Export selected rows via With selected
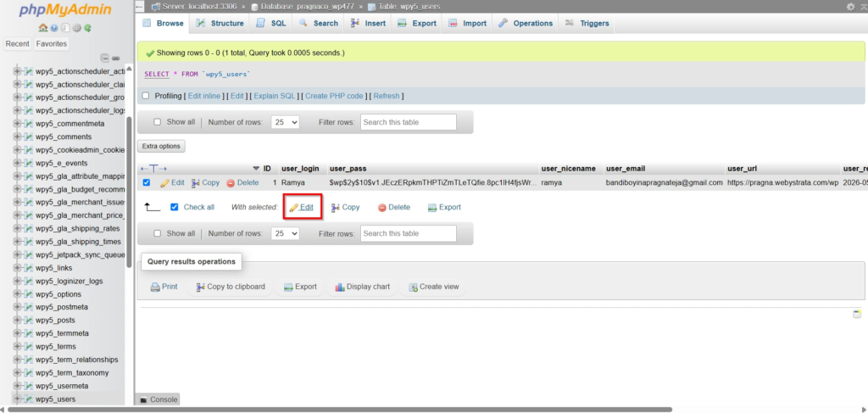Image resolution: width=868 pixels, height=413 pixels. point(444,207)
